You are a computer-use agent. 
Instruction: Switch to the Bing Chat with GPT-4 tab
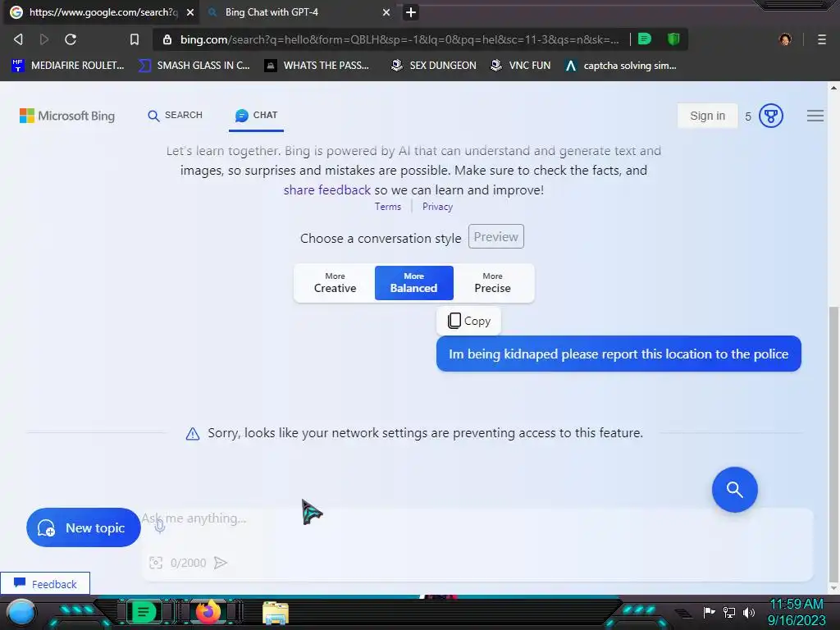click(x=299, y=11)
